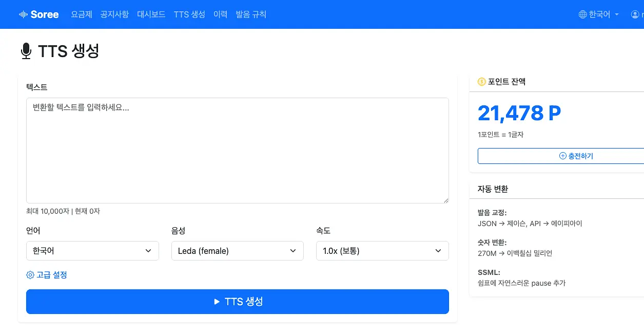Open the 음성 dropdown showing Leda (female)
The image size is (644, 333).
238,251
